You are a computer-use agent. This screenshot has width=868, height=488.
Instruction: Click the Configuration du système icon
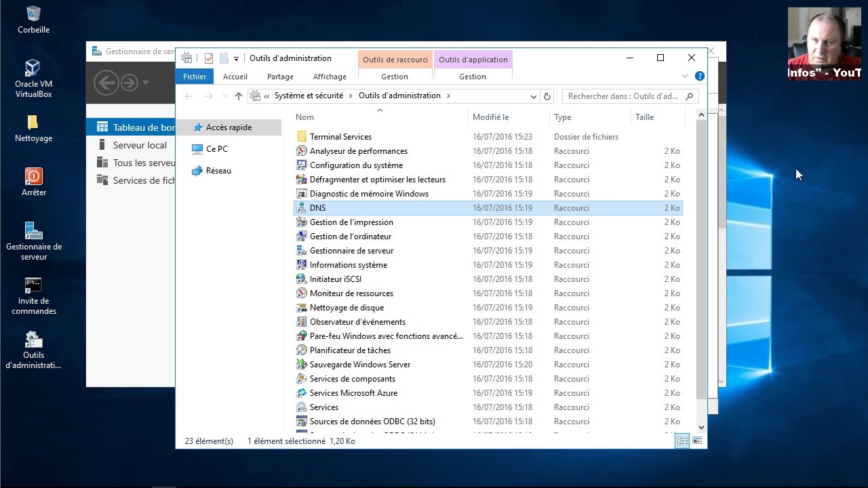coord(302,165)
